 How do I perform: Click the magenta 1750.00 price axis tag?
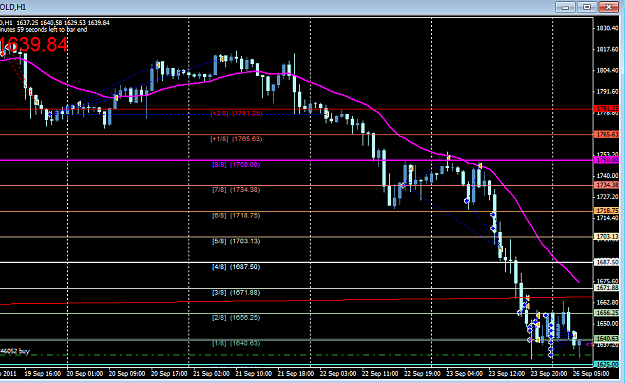607,160
